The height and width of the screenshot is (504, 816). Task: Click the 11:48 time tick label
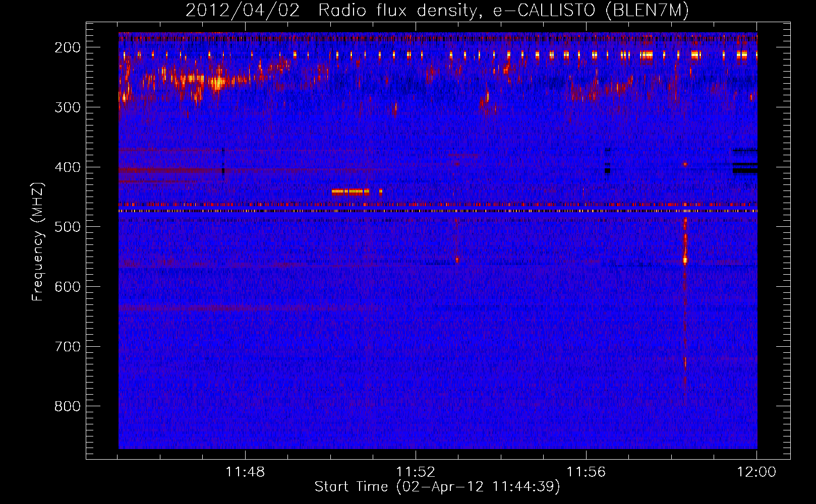coord(245,472)
